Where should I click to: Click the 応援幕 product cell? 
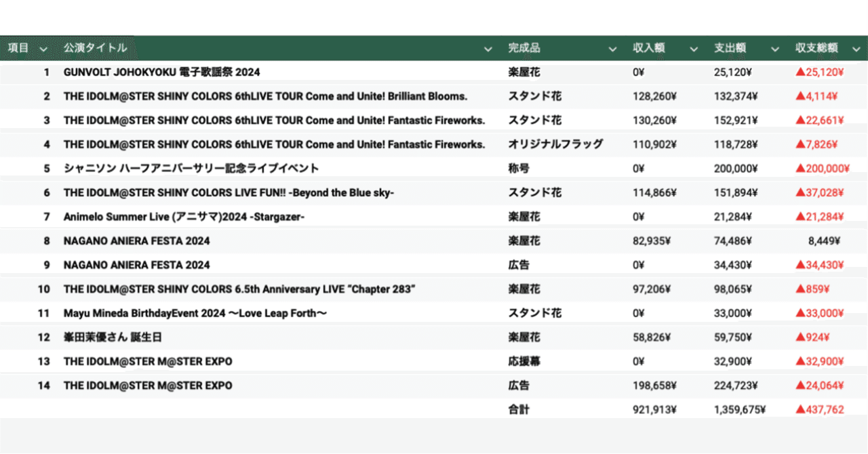pos(525,361)
